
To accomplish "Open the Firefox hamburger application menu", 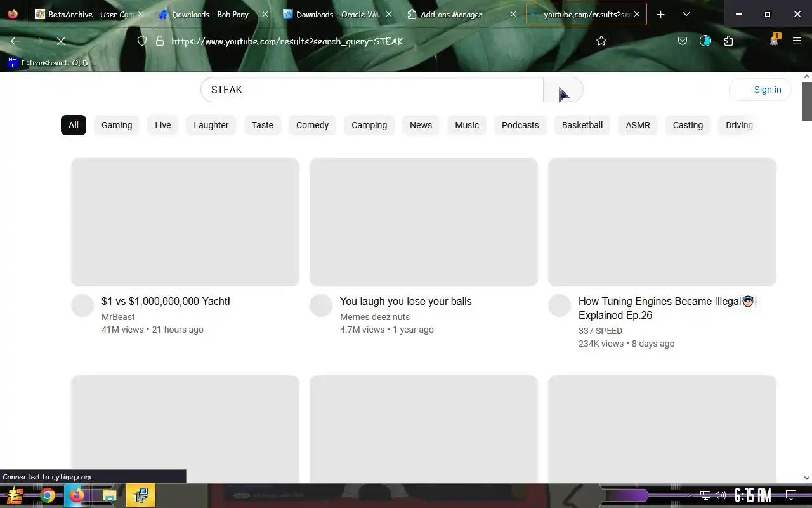I will click(x=797, y=41).
